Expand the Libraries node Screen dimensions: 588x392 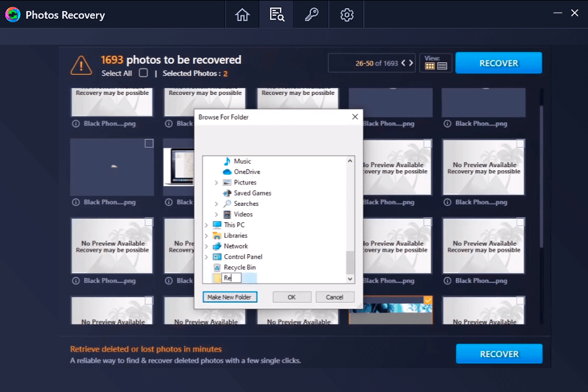tap(206, 236)
